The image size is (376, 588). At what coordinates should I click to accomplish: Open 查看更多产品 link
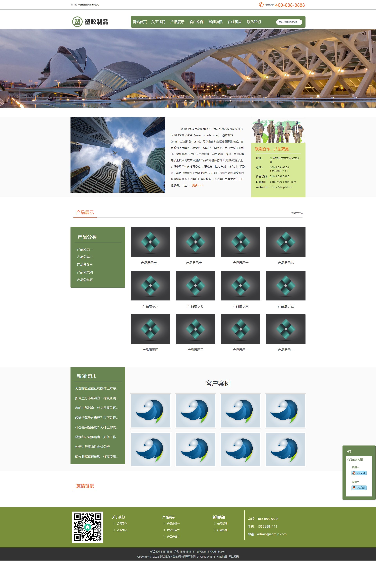pos(297,213)
